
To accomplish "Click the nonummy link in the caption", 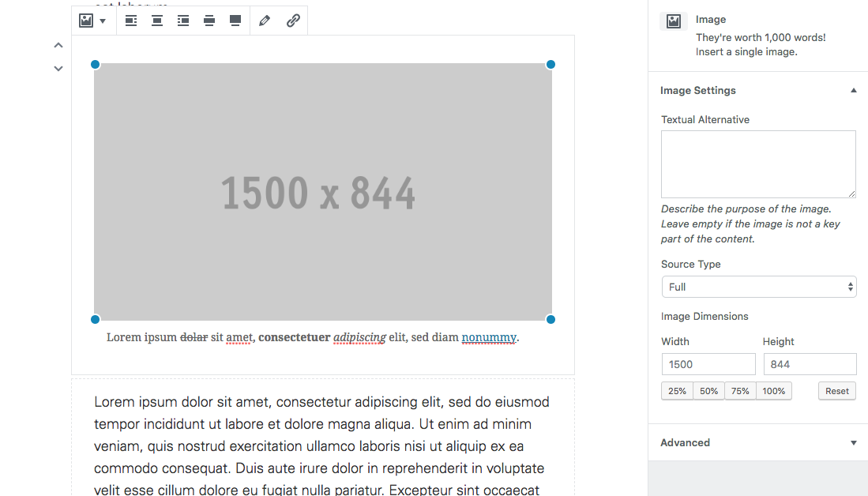I will point(489,337).
